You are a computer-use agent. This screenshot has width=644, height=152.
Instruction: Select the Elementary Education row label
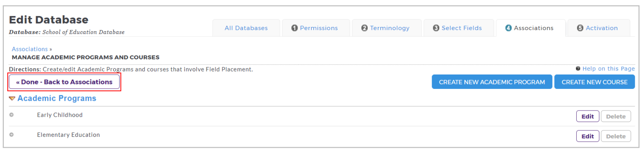coord(69,135)
